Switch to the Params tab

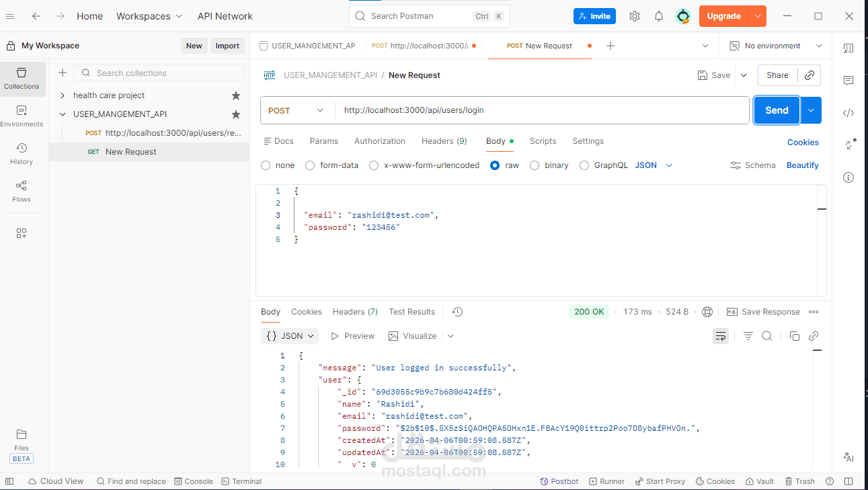coord(324,141)
